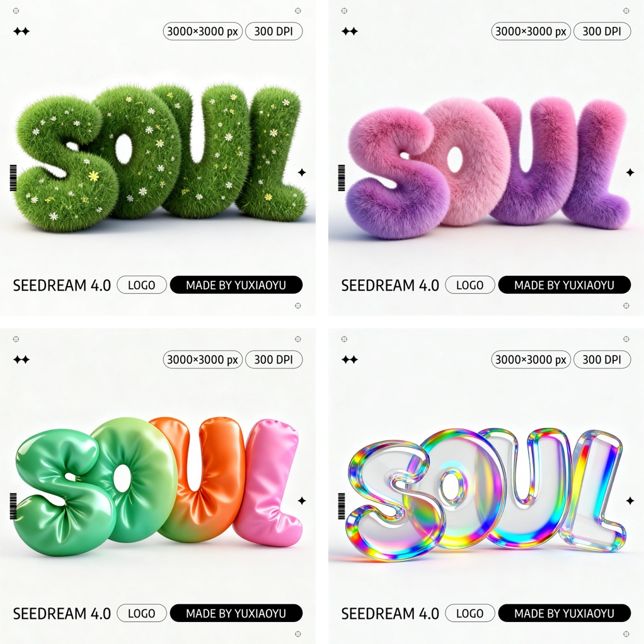Click the four-point star right of grass SOUL
Screen dimensions: 644x644
pos(302,173)
